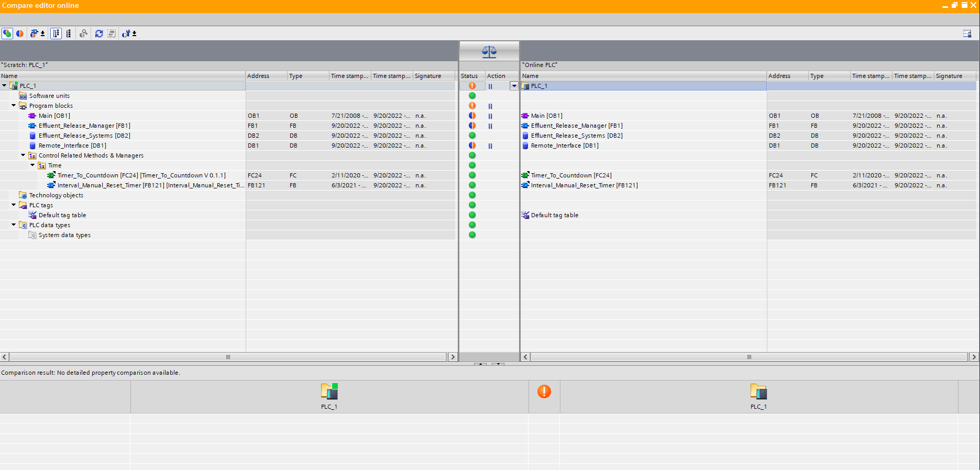Collapse the Control Related Methods & Managers folder
980x470 pixels.
coord(24,155)
